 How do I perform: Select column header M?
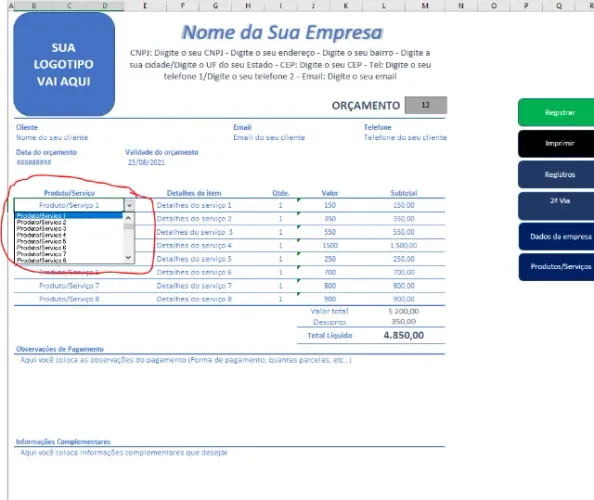[425, 6]
